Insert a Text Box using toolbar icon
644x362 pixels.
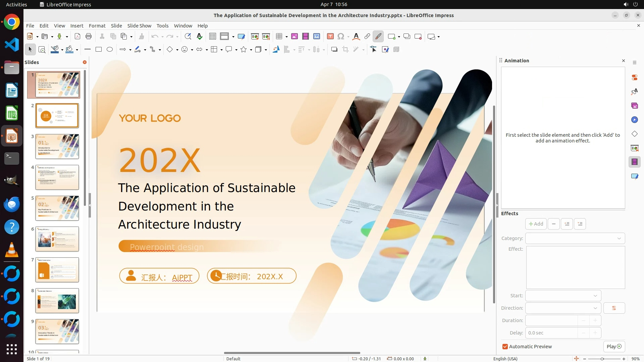coord(330,37)
